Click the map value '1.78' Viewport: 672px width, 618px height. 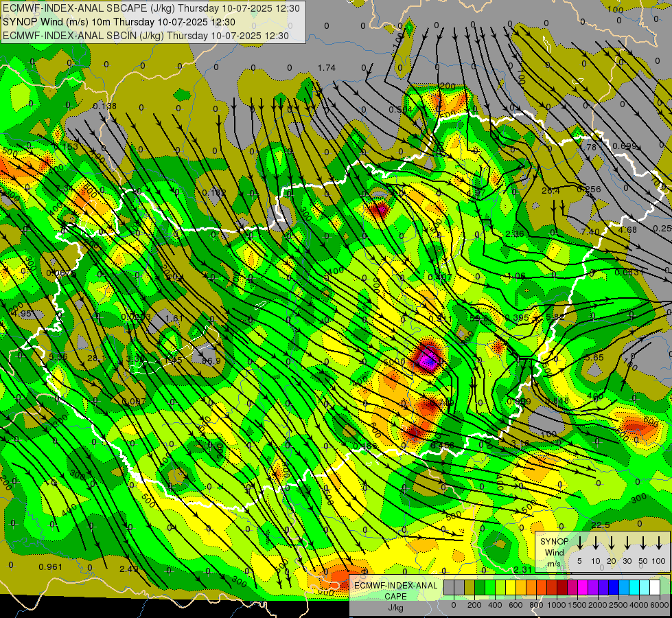click(x=588, y=147)
